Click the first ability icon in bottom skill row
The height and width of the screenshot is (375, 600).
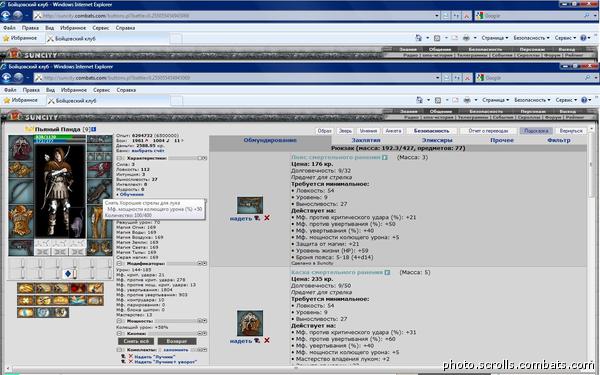[x=26, y=312]
